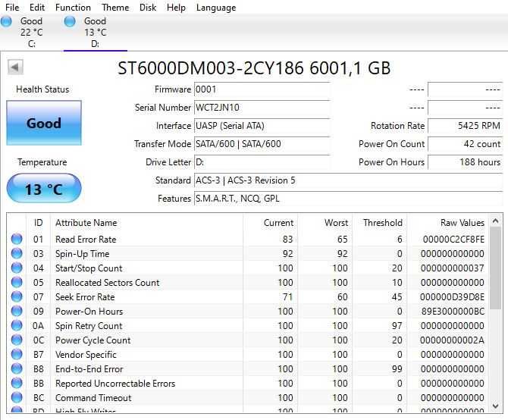Screen dimensions: 508x420
Task: Click the Drive Letter field
Action: (x=262, y=162)
